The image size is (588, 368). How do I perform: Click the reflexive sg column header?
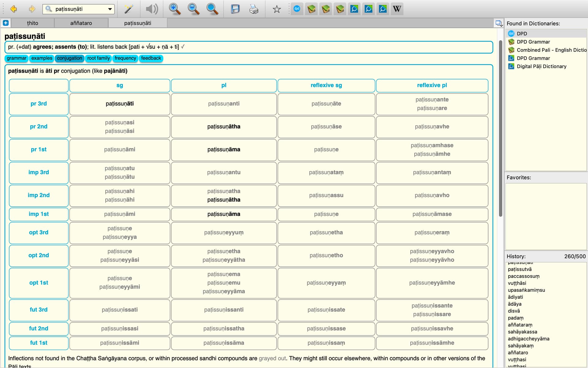[326, 86]
